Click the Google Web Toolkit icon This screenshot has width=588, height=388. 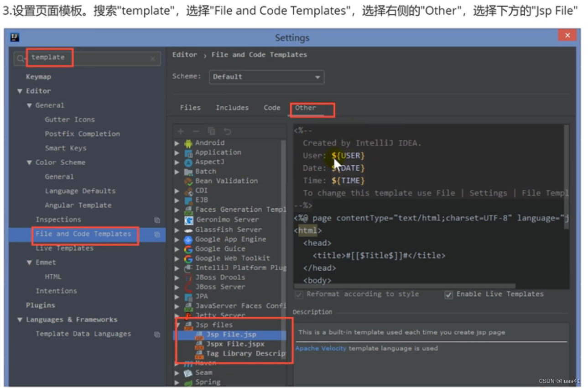pos(188,259)
